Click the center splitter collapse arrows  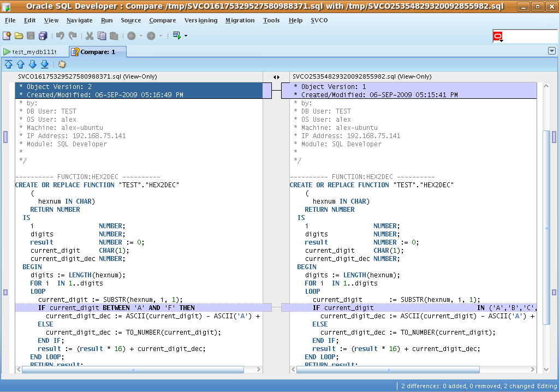[x=276, y=77]
